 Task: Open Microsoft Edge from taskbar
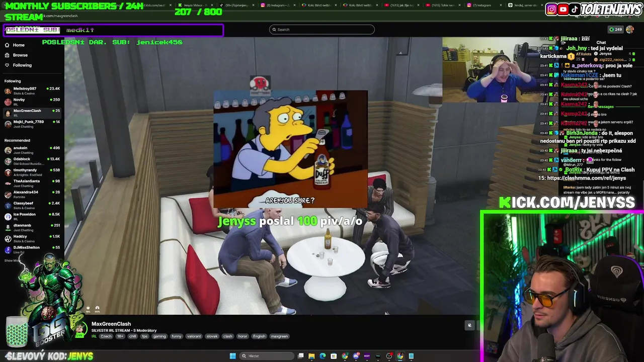[323, 356]
